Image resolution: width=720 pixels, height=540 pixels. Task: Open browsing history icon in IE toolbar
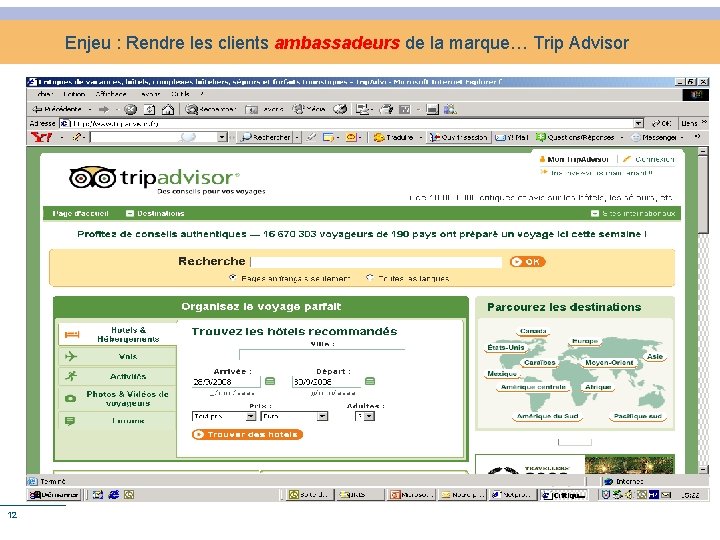click(340, 109)
